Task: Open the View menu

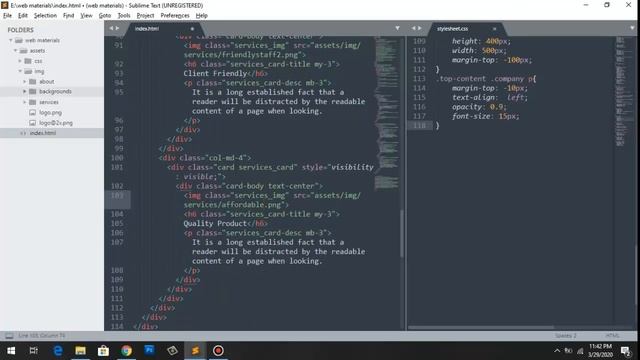Action: [86, 16]
